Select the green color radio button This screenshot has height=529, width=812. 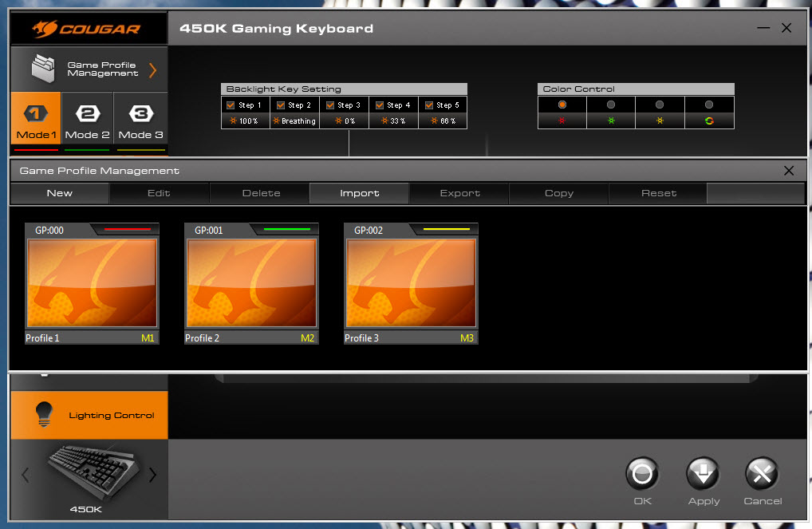click(x=611, y=105)
